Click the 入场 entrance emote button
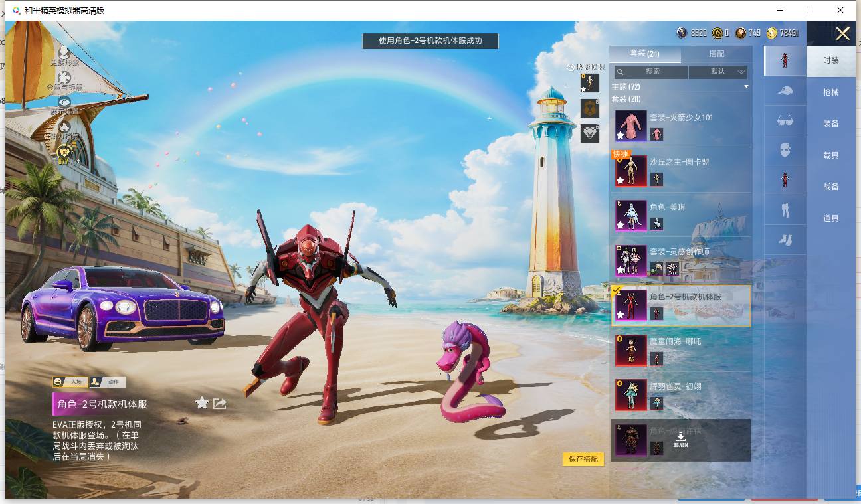 (70, 382)
